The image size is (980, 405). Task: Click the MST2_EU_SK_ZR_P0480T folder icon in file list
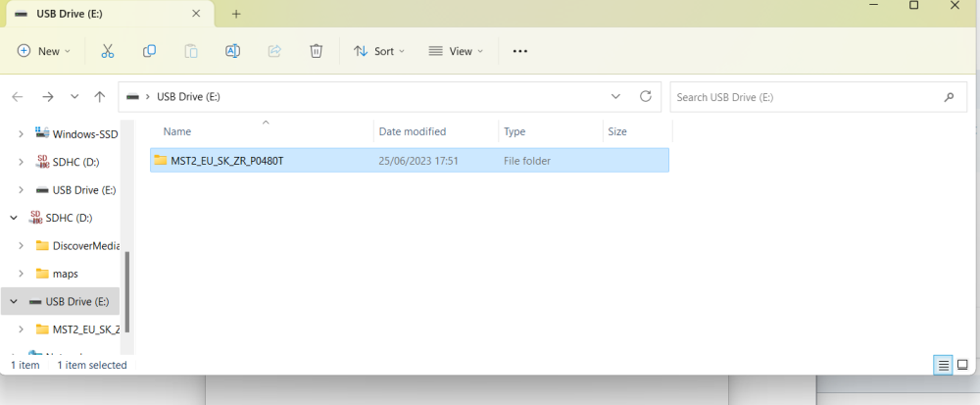pyautogui.click(x=161, y=160)
